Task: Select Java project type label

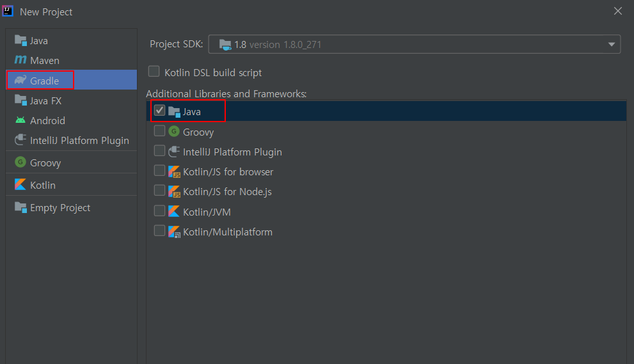Action: [x=39, y=41]
